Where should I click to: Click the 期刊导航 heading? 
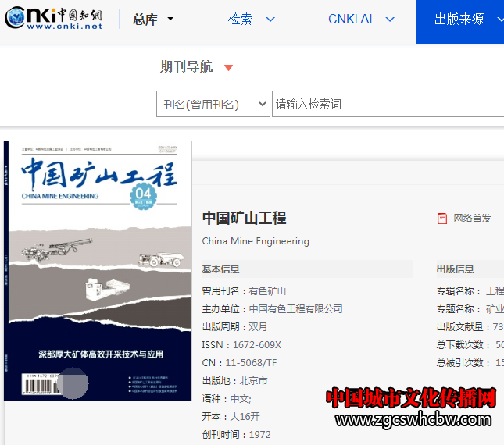[186, 67]
